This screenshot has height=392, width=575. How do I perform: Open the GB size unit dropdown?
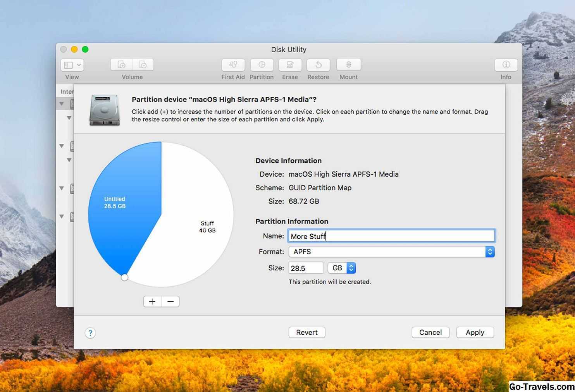[342, 268]
